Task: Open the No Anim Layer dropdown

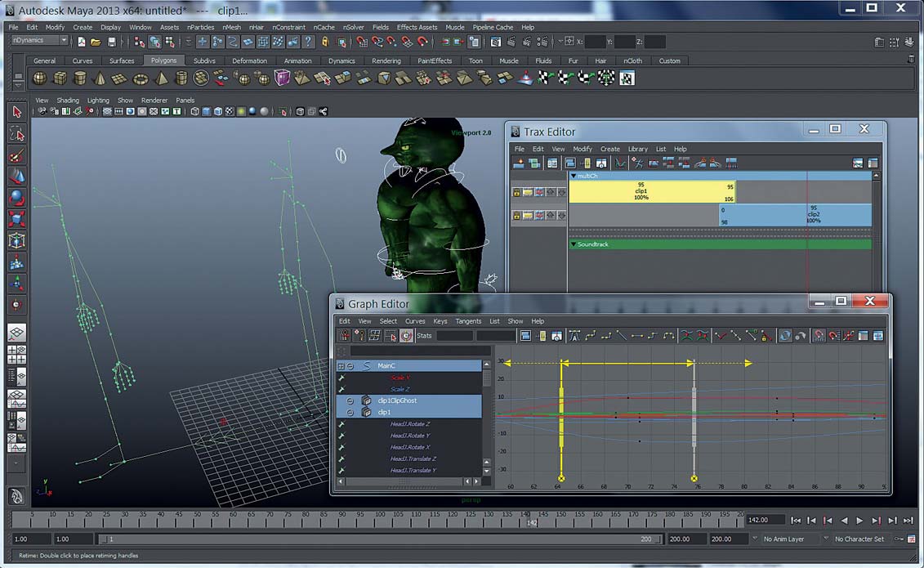Action: tap(755, 539)
